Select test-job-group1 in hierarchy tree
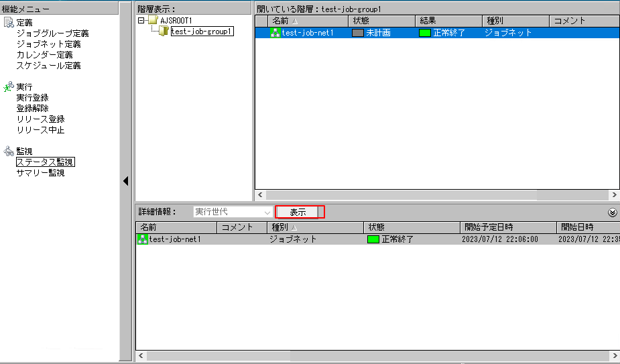Screen dimensions: 620x364 tap(202, 32)
